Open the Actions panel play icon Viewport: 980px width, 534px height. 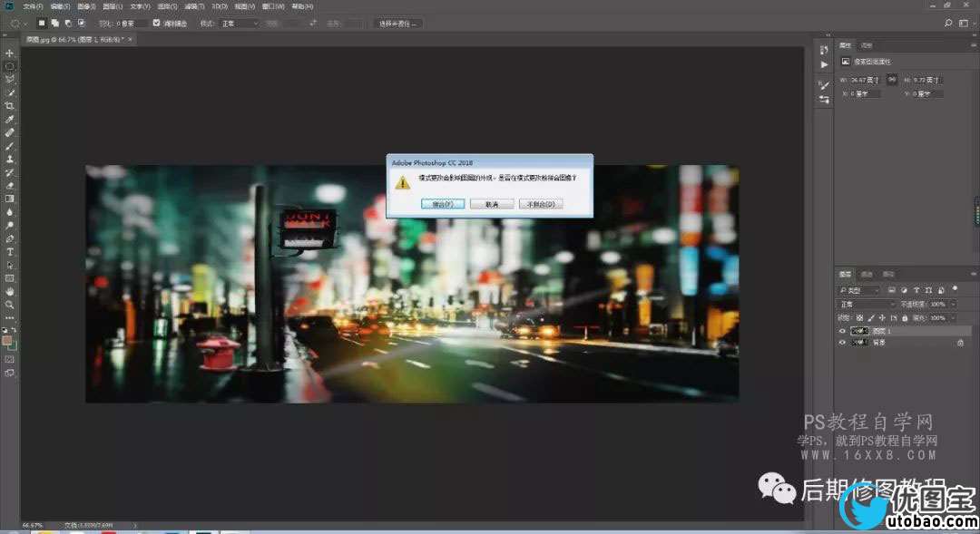pyautogui.click(x=824, y=65)
